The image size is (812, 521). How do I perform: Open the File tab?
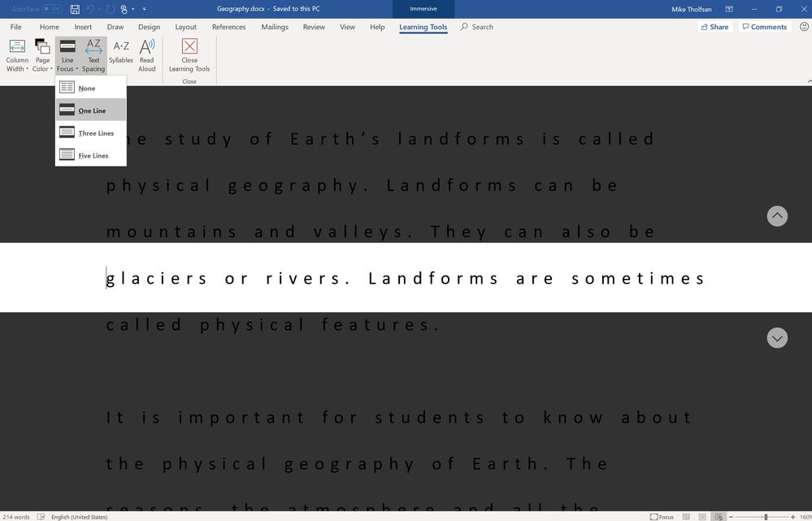point(16,27)
